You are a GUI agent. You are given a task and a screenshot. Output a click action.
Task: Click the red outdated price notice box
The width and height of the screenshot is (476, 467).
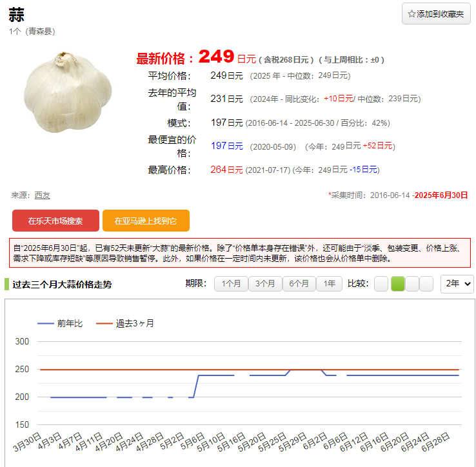point(238,253)
